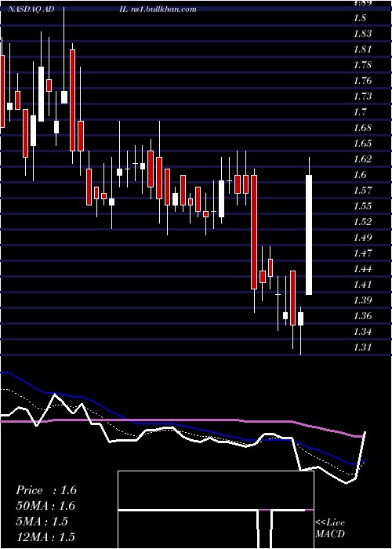This screenshot has width=392, height=549.
Task: Click the 1.44 price axis label
Action: tap(362, 269)
